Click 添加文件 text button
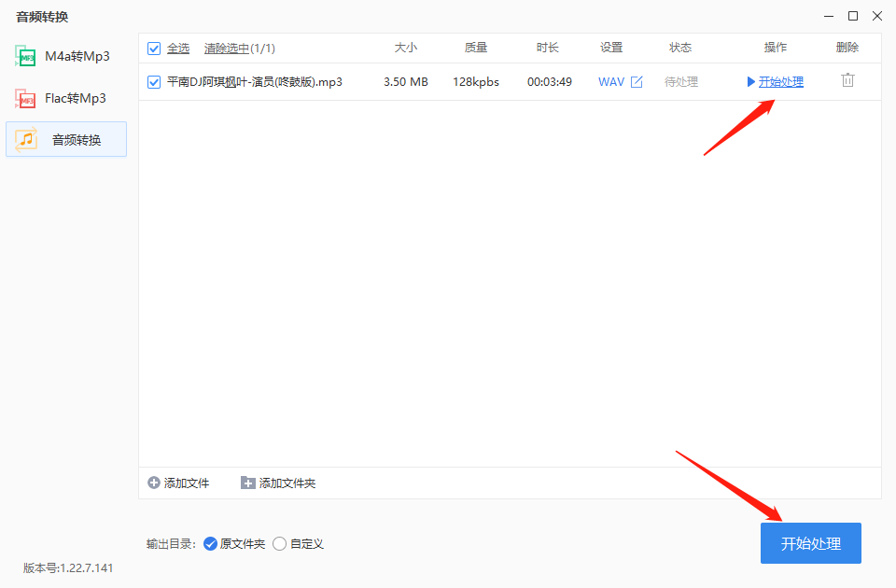The height and width of the screenshot is (588, 896). click(x=187, y=483)
